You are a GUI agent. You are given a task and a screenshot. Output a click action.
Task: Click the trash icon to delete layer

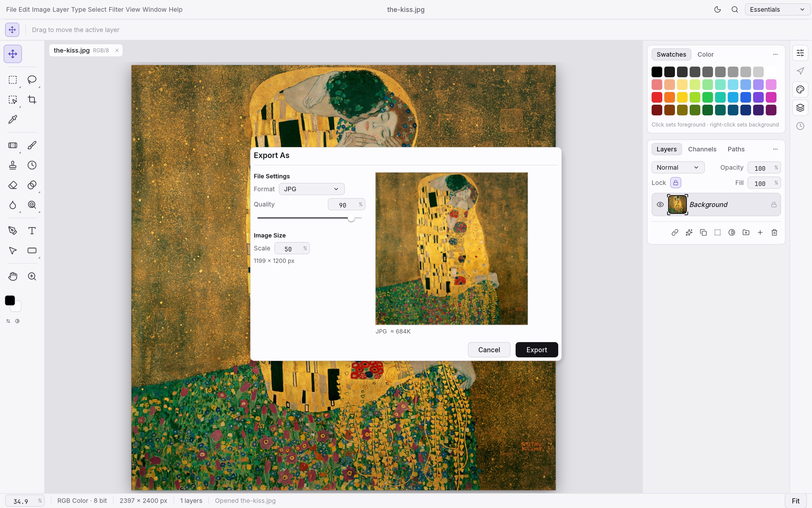[774, 232]
